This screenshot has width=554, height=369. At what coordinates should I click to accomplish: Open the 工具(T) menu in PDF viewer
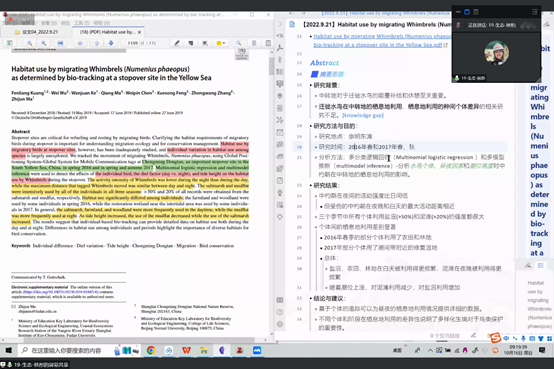tap(81, 23)
